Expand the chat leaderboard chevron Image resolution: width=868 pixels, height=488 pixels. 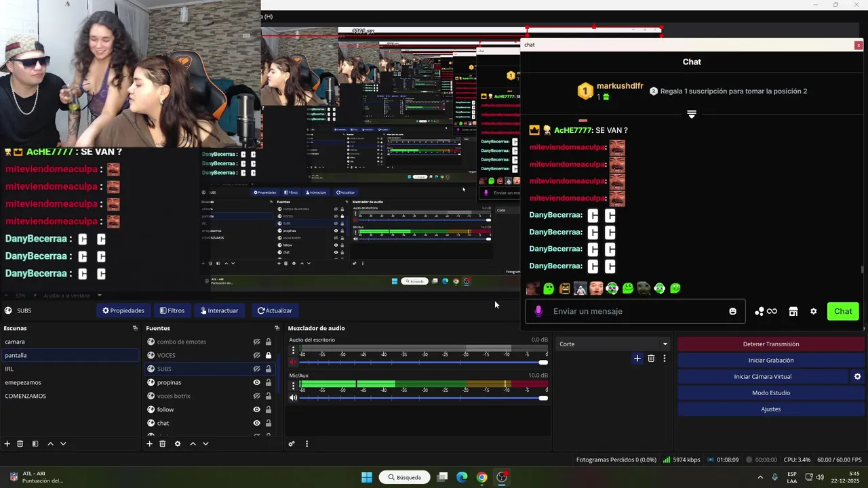[x=692, y=115]
